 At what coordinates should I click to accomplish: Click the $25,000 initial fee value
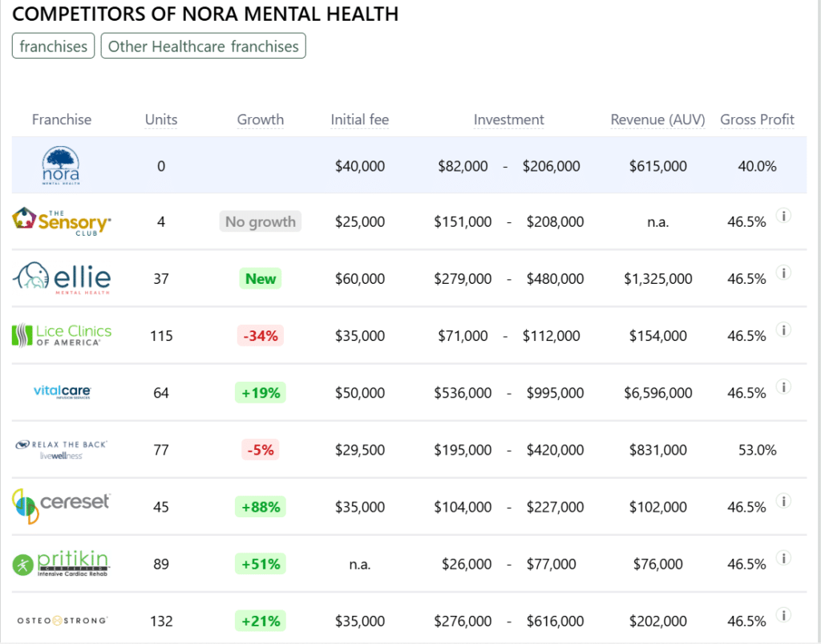[360, 221]
